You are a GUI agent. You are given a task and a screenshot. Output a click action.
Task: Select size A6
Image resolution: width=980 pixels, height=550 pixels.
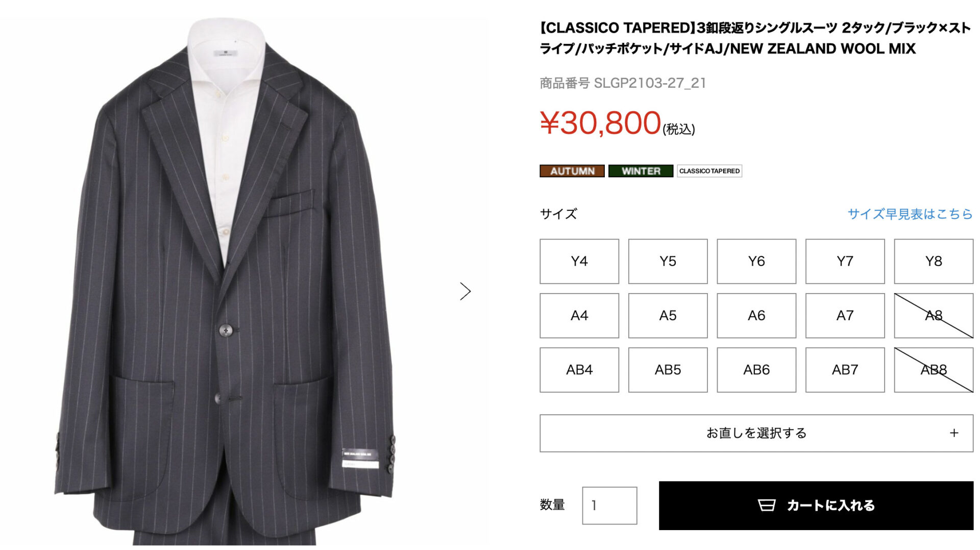click(756, 316)
